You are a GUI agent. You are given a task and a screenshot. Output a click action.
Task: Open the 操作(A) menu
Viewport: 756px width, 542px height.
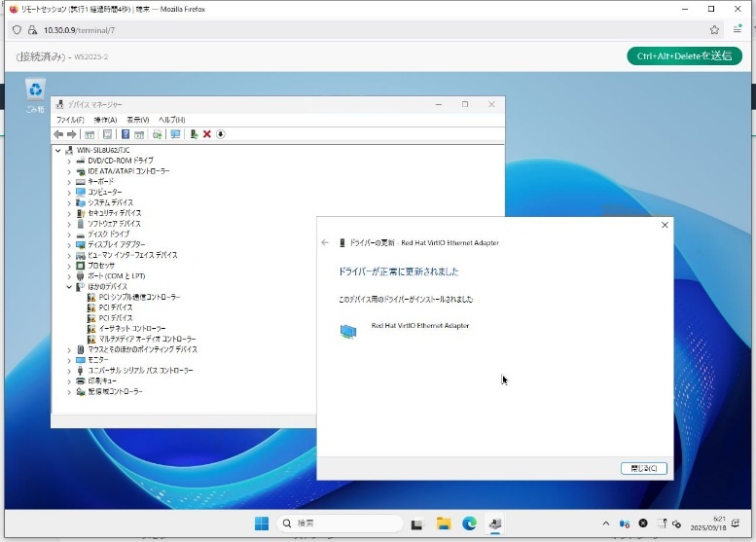pos(105,120)
